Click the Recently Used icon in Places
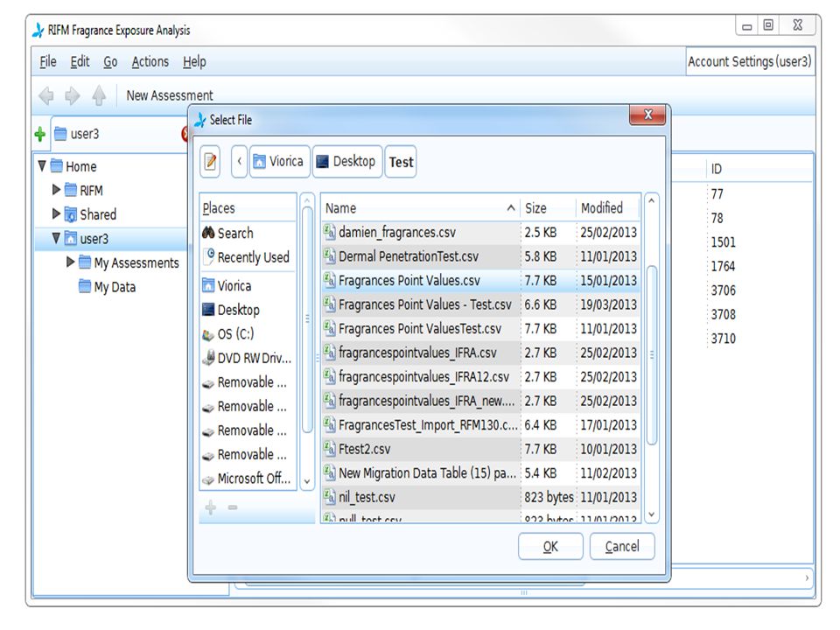 click(x=209, y=255)
